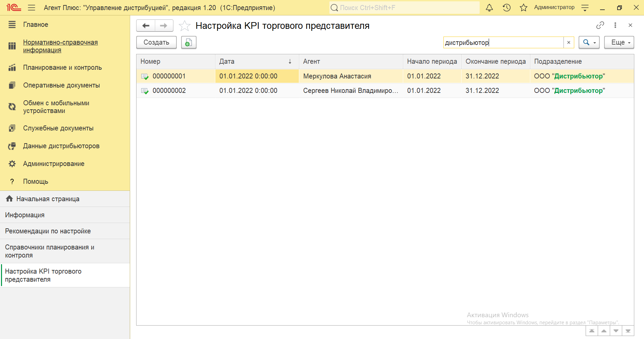Switch to Рекомендации по настройке tab
Viewport: 644px width, 339px height.
[65, 231]
